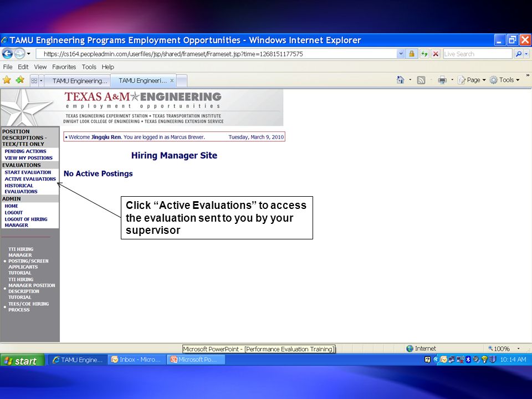Click the Texas A&M Engineering banner logo
532x399 pixels.
tap(143, 107)
